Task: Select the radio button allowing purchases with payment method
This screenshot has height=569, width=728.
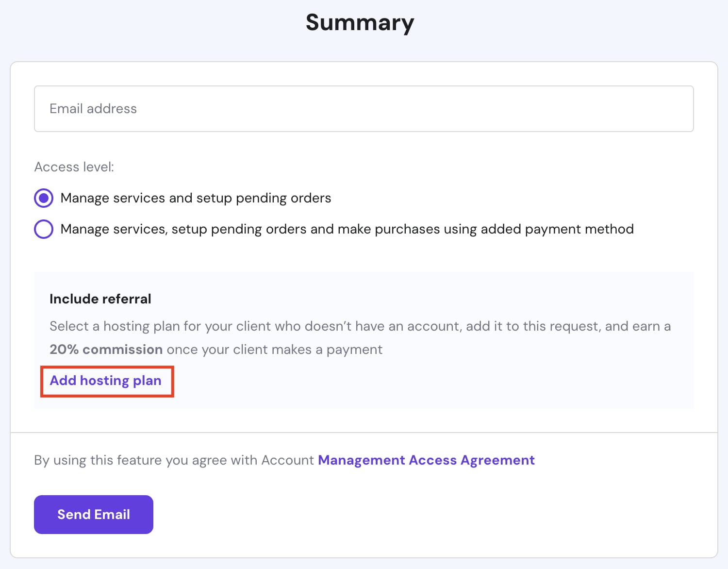Action: coord(44,229)
